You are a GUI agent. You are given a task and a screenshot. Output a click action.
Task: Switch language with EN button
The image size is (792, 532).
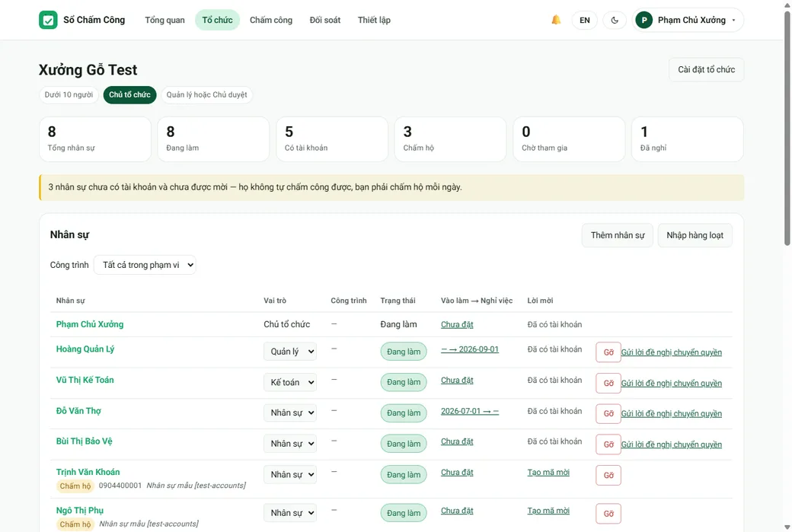pyautogui.click(x=584, y=21)
